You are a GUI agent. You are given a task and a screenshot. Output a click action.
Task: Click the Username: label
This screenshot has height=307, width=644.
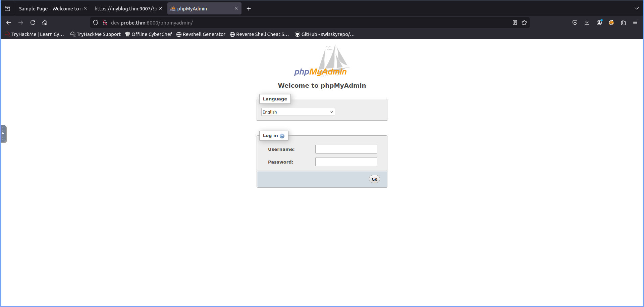[x=281, y=149]
